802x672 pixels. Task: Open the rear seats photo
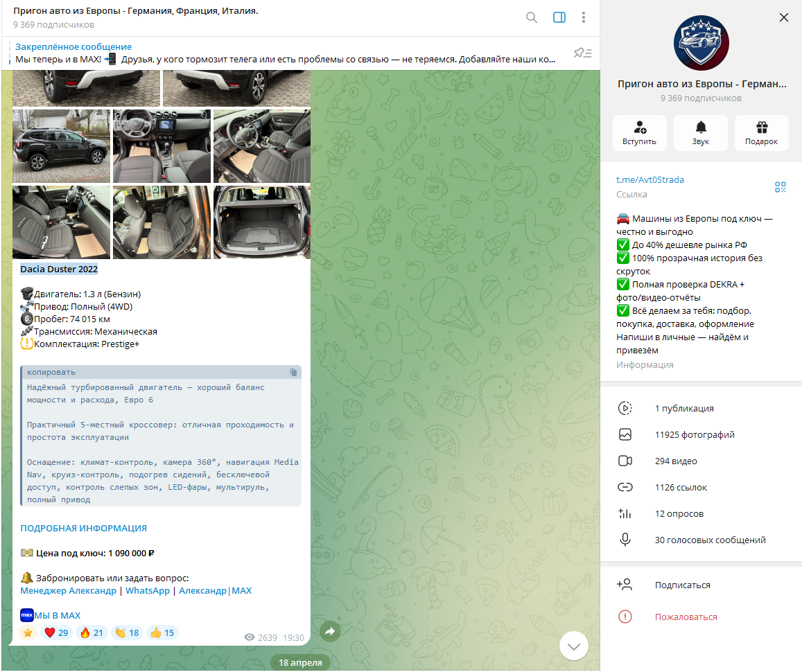tap(162, 222)
